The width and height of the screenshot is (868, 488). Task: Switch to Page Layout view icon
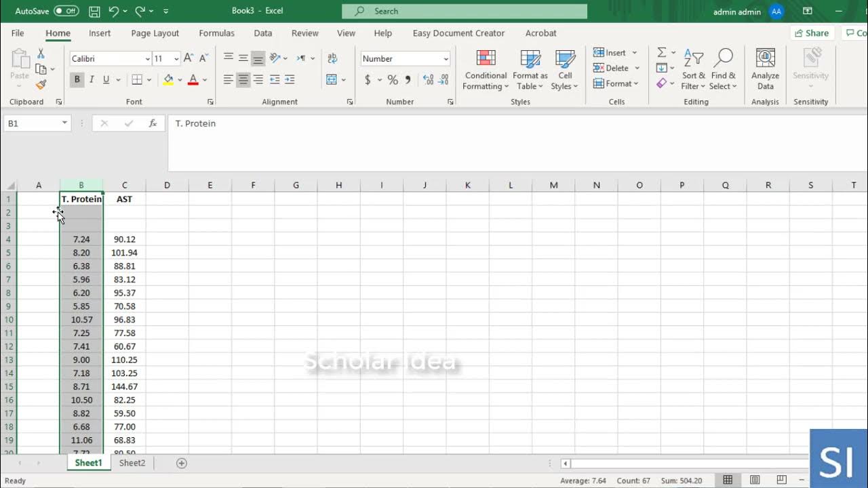pos(755,481)
